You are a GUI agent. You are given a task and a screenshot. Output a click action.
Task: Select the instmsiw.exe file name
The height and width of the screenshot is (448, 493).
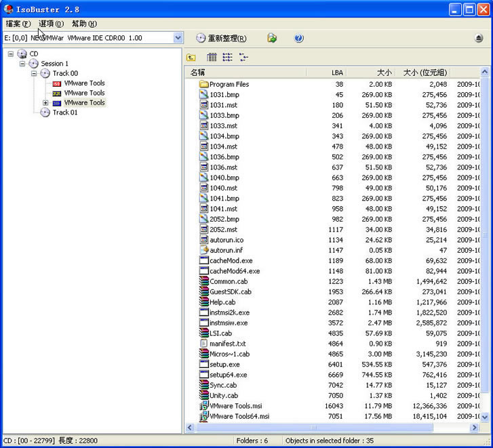click(x=229, y=323)
